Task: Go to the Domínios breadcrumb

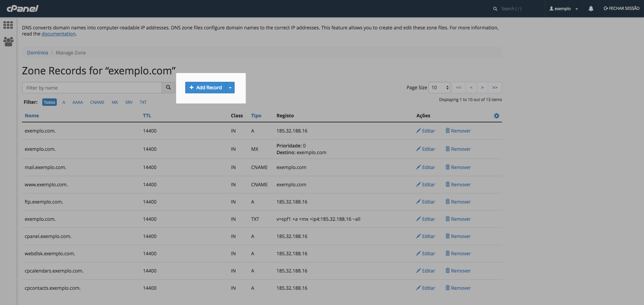Action: pyautogui.click(x=38, y=53)
